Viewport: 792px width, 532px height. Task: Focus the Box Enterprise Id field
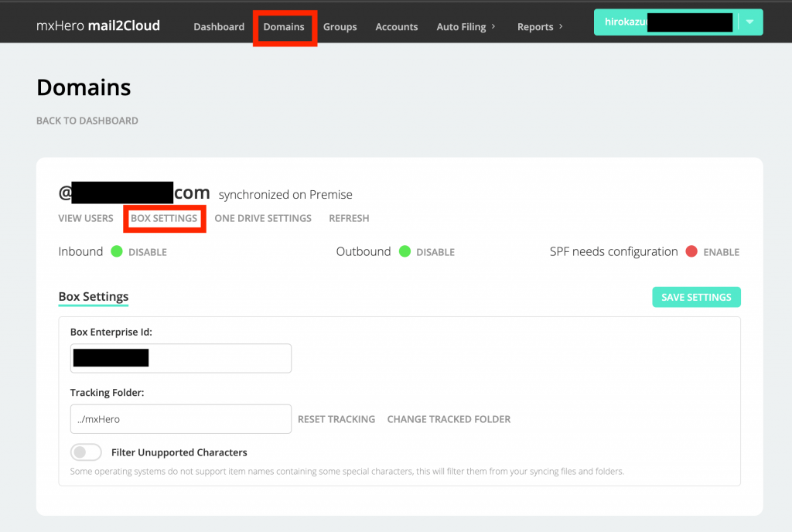(181, 358)
